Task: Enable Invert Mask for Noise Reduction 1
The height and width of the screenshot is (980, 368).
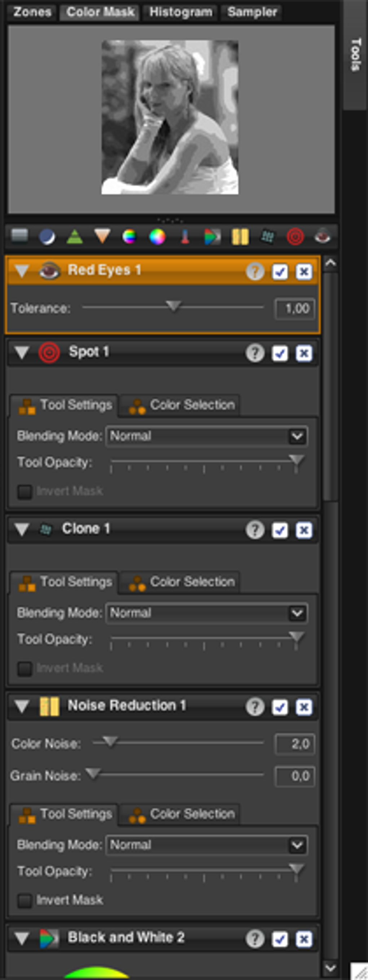Action: click(x=25, y=900)
